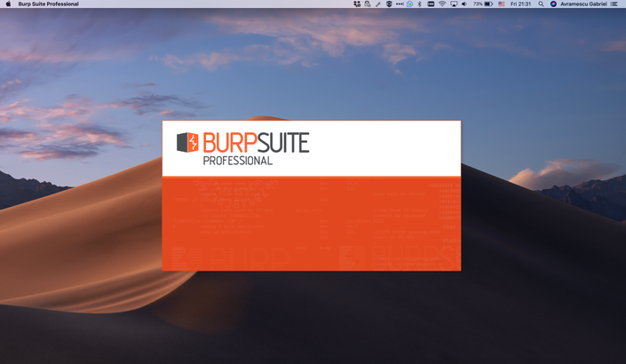Open the AirPlay display menu
This screenshot has width=626, height=364.
454,4
